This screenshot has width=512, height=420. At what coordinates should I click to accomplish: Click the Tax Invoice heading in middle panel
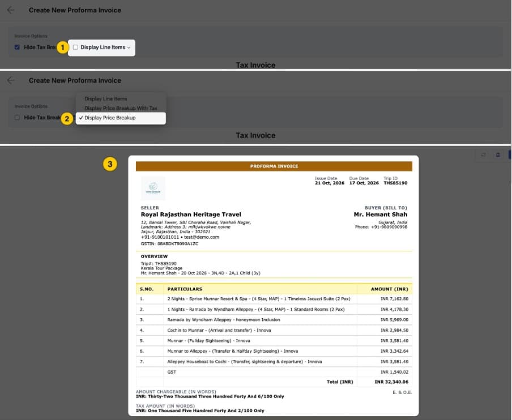(255, 135)
